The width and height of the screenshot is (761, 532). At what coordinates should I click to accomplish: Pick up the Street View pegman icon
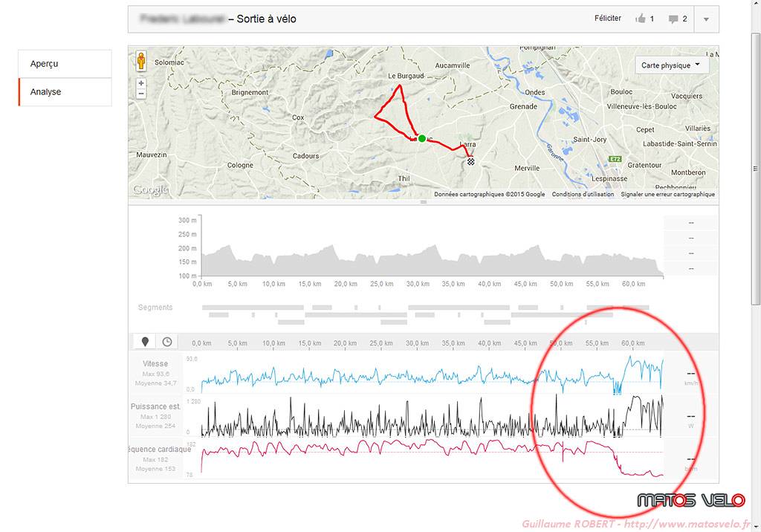tap(140, 61)
